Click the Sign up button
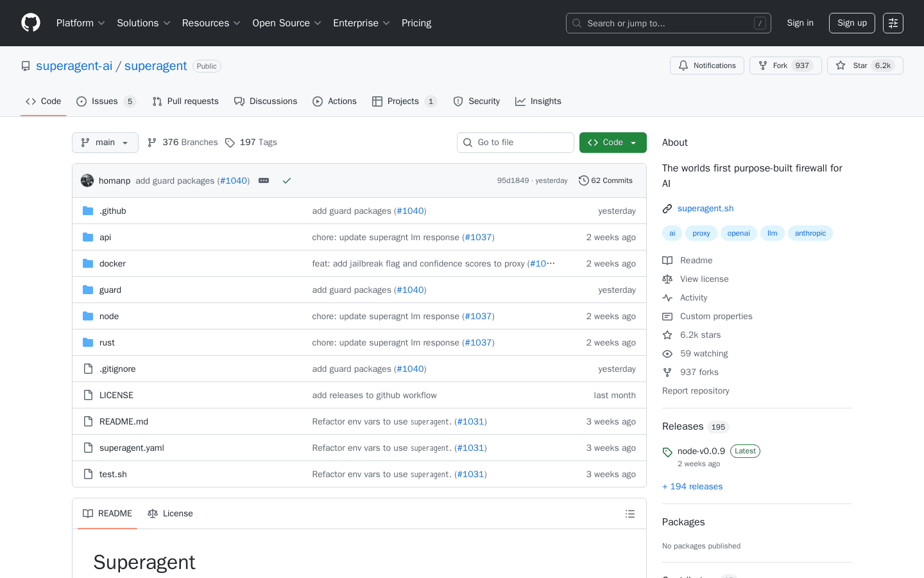This screenshot has height=578, width=924. pyautogui.click(x=852, y=23)
